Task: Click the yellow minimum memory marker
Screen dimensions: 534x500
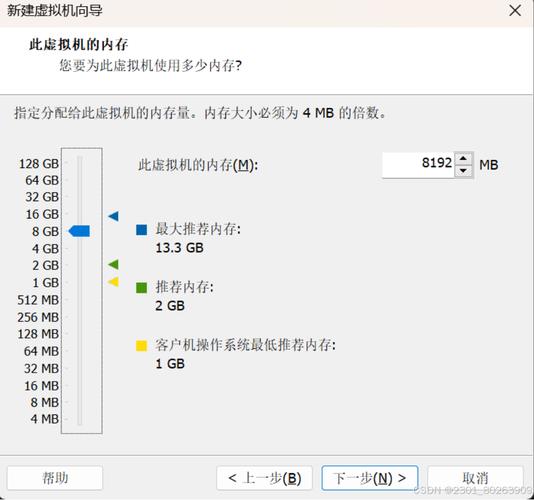Action: [x=113, y=282]
